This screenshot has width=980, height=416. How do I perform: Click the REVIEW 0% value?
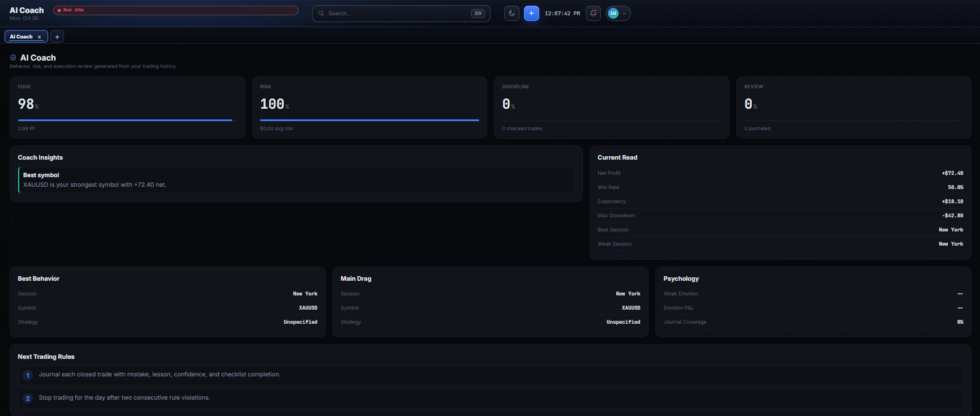(x=751, y=104)
